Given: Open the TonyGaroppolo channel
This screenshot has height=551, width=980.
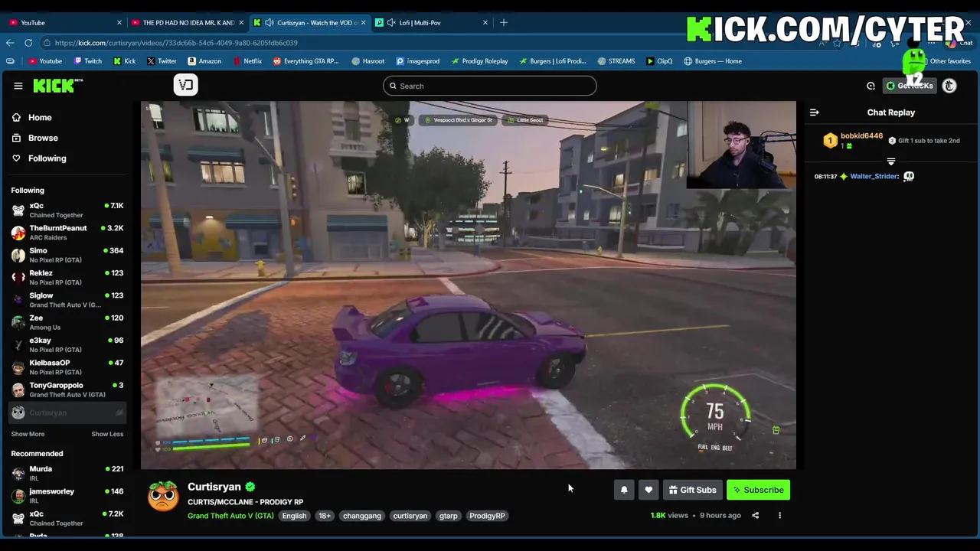Looking at the screenshot, I should pyautogui.click(x=67, y=390).
